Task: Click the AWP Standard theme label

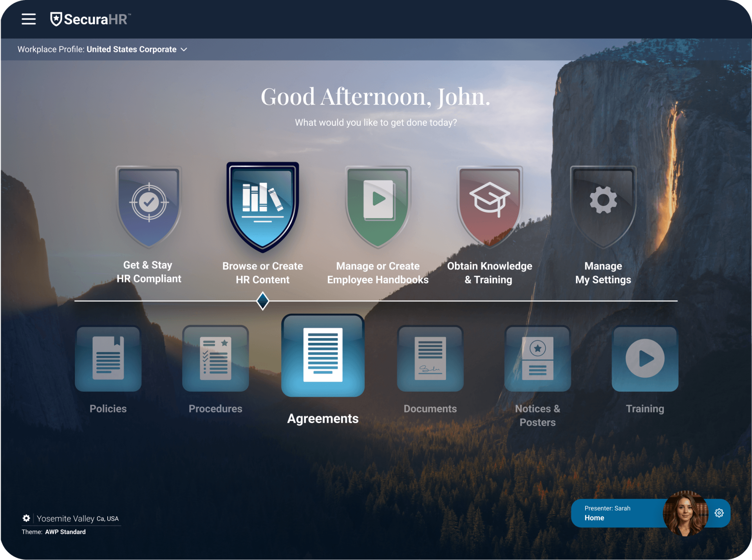Action: [x=65, y=532]
